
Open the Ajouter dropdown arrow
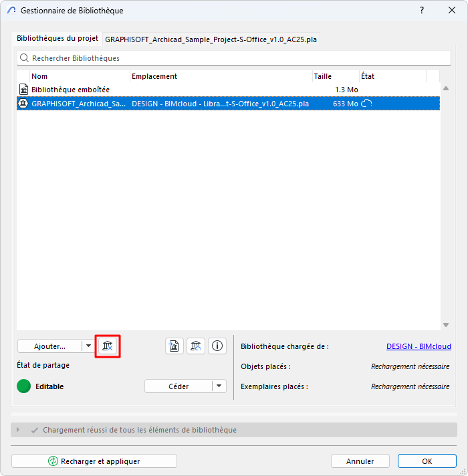point(88,346)
